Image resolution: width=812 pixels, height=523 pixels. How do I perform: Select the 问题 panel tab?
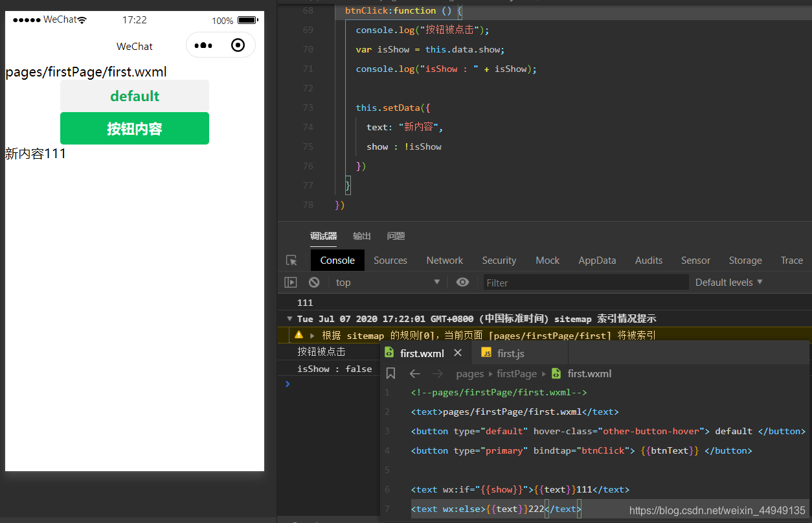click(x=396, y=236)
